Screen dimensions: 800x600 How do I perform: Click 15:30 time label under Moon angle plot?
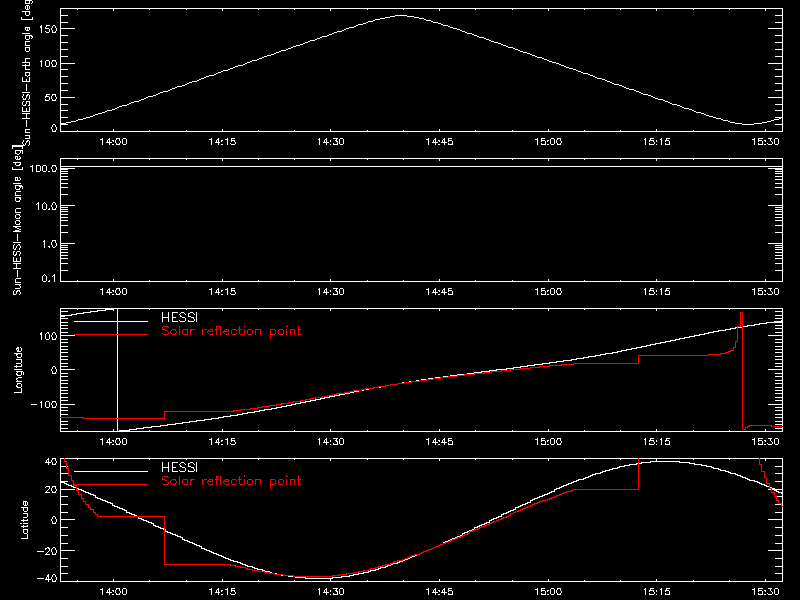point(765,291)
